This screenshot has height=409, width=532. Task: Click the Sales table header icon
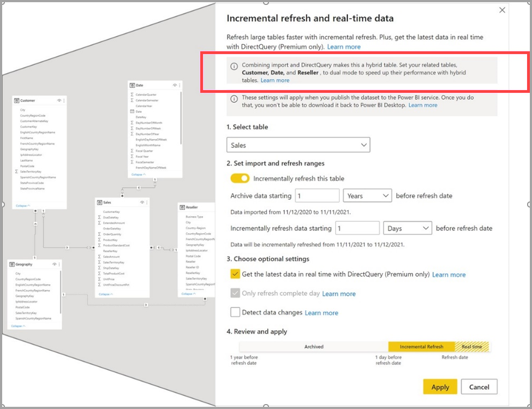click(99, 202)
